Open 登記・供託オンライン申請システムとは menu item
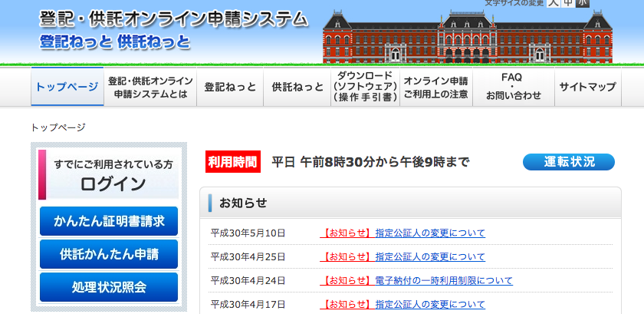This screenshot has height=314, width=644. click(x=150, y=87)
